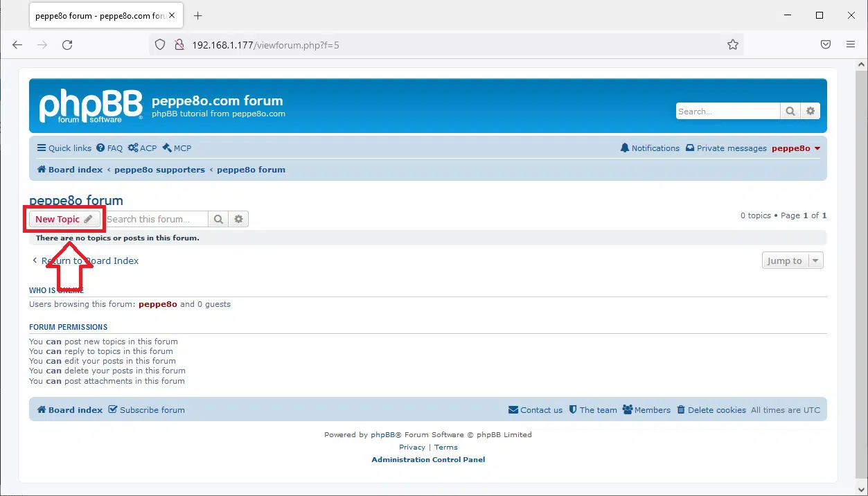Reload the page with refresh icon
This screenshot has height=496, width=868.
click(67, 44)
